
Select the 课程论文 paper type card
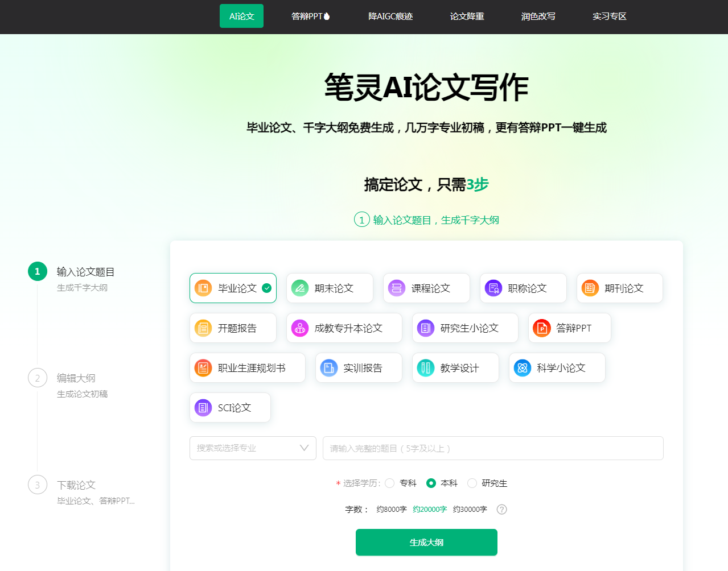tap(426, 288)
